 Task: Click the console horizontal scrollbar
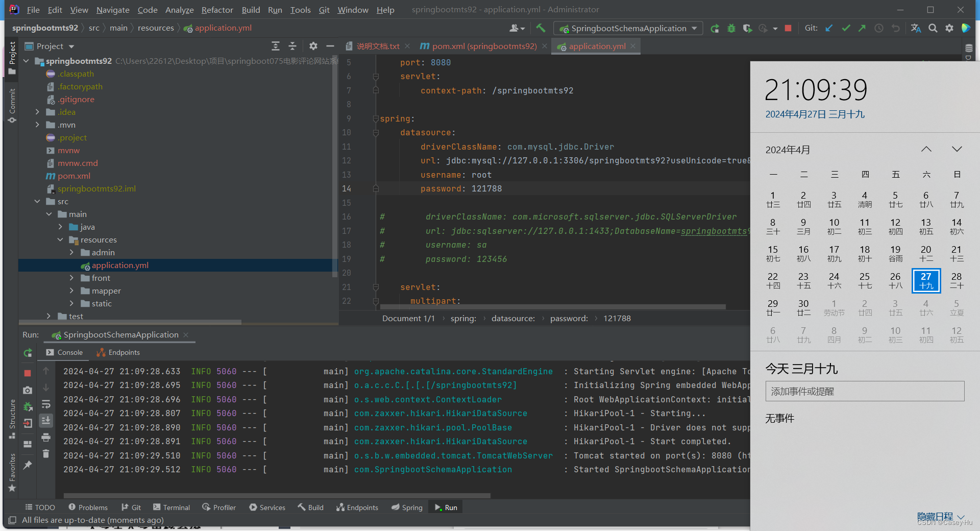coord(277,495)
